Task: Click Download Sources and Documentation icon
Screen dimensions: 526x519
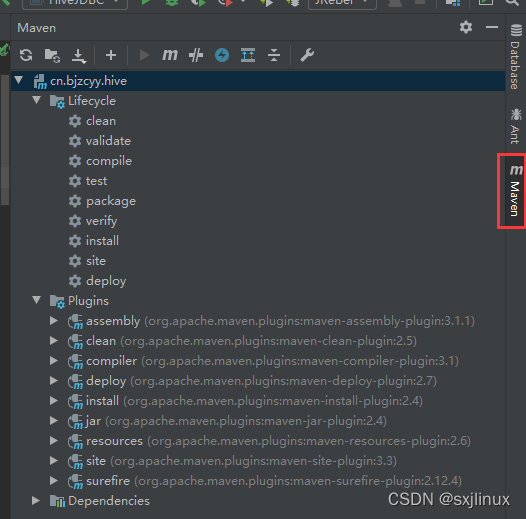Action: click(79, 56)
